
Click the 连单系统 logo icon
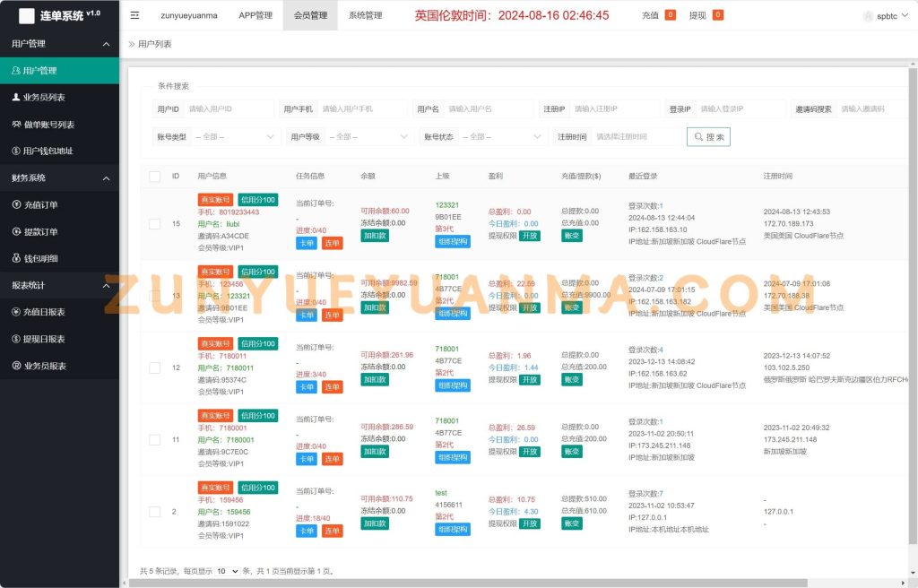pos(26,16)
